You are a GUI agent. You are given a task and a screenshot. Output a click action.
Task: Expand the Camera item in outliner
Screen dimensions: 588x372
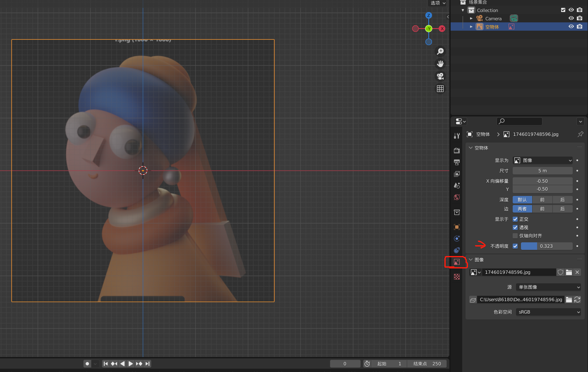(x=471, y=18)
